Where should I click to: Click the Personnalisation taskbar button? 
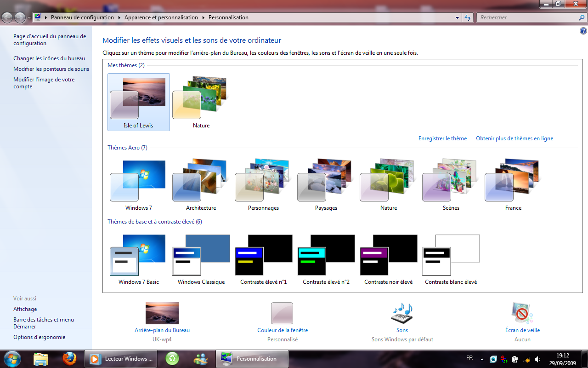tap(252, 358)
